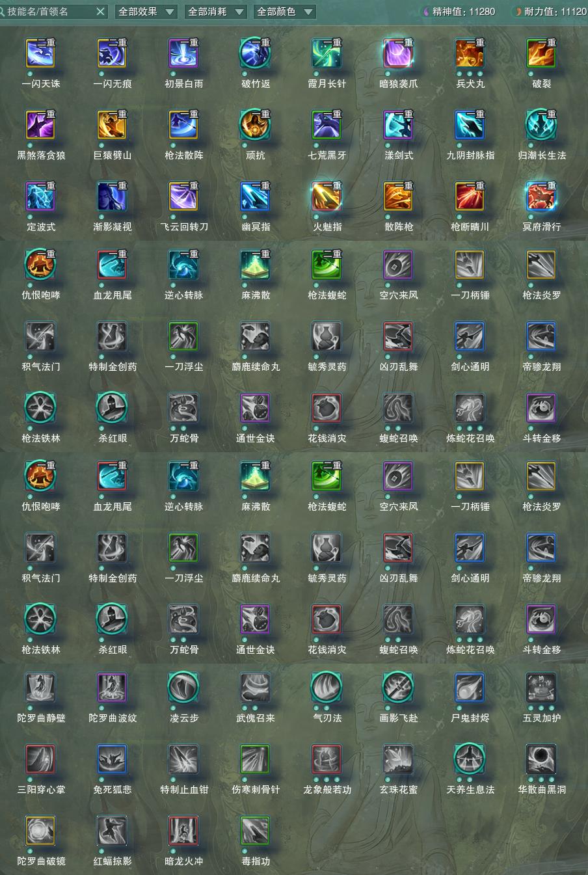The width and height of the screenshot is (588, 875).
Task: Click the 暗龙火冲 skill icon
Action: pyautogui.click(x=183, y=831)
